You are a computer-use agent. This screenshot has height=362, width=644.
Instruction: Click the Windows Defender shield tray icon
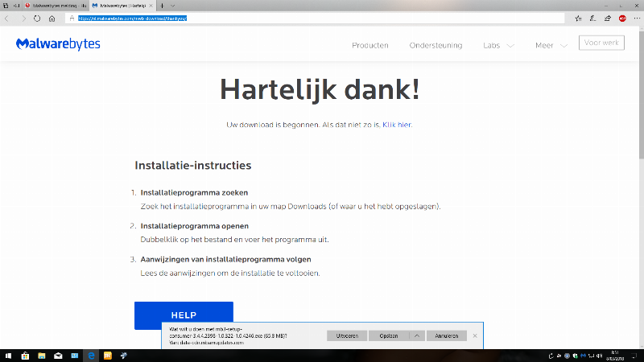pyautogui.click(x=575, y=356)
